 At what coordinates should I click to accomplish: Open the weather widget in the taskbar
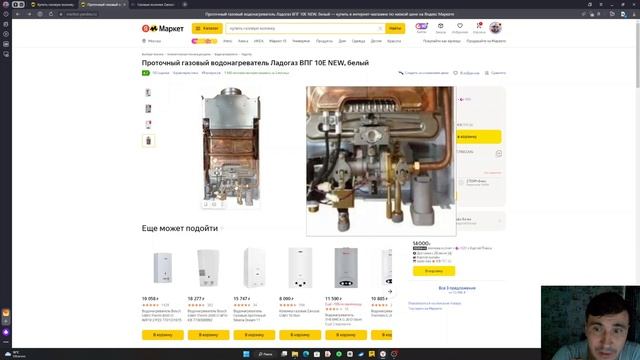(16, 354)
